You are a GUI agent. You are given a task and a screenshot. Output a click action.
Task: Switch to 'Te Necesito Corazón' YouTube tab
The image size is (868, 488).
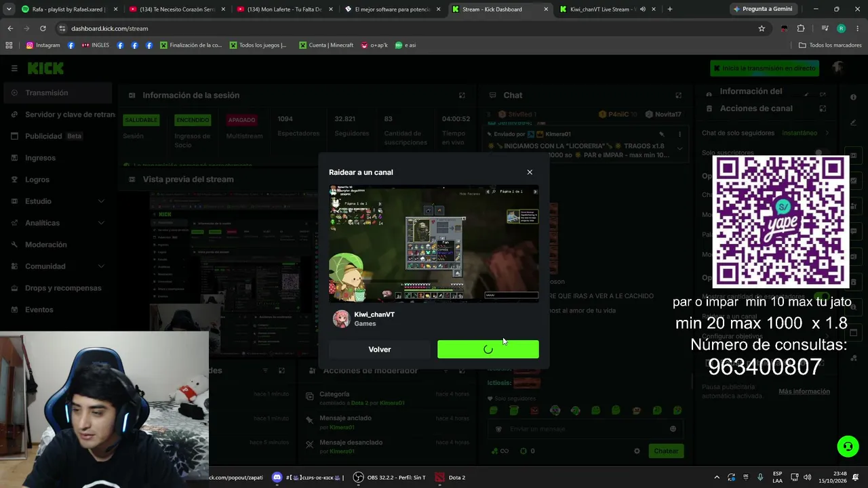click(176, 9)
